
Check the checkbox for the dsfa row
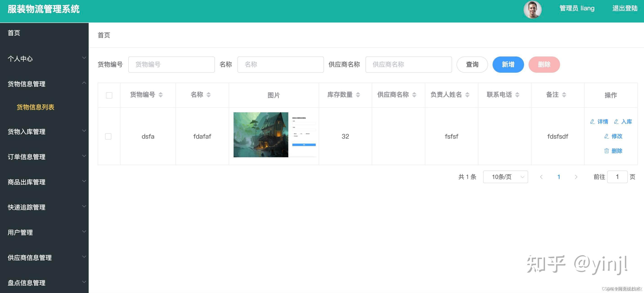click(x=108, y=136)
